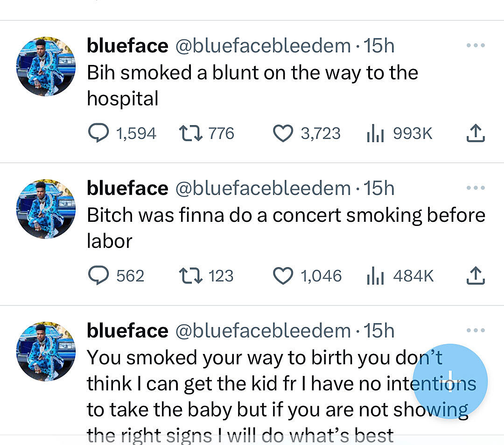Reply to the concert smoking tweet
Screen dimensions: 504x445
(x=99, y=275)
